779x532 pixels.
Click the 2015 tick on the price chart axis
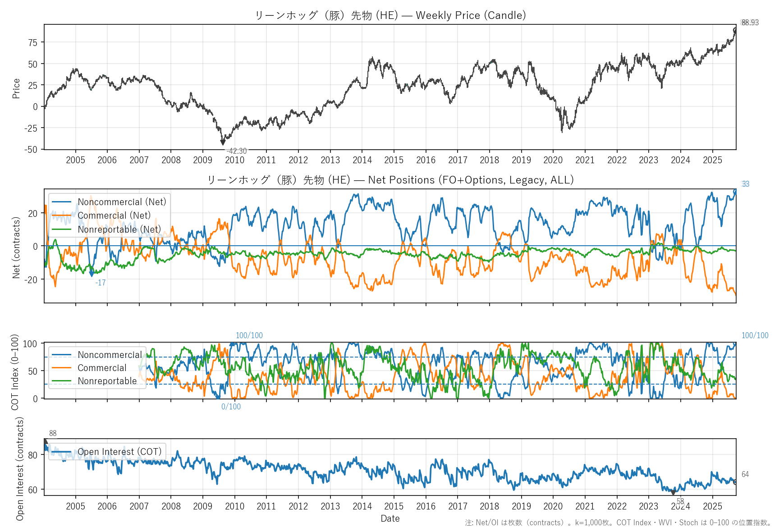tap(394, 160)
